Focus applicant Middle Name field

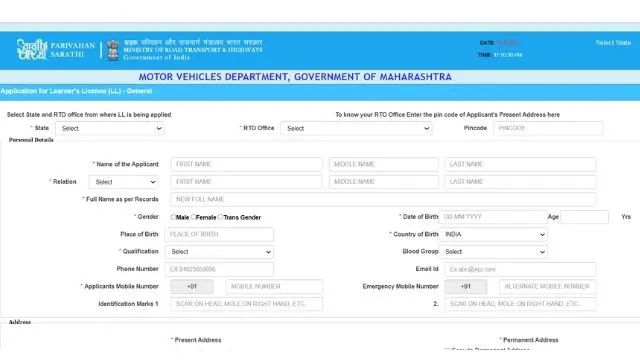(384, 164)
